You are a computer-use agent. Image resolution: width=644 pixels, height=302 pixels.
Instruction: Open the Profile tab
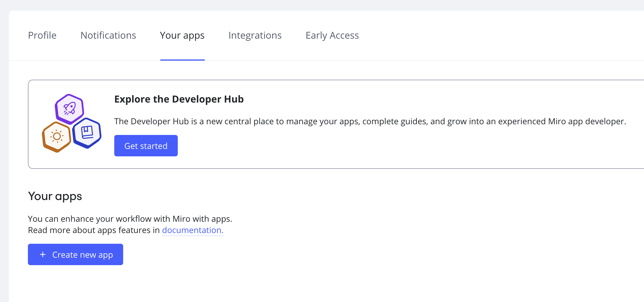pyautogui.click(x=42, y=35)
